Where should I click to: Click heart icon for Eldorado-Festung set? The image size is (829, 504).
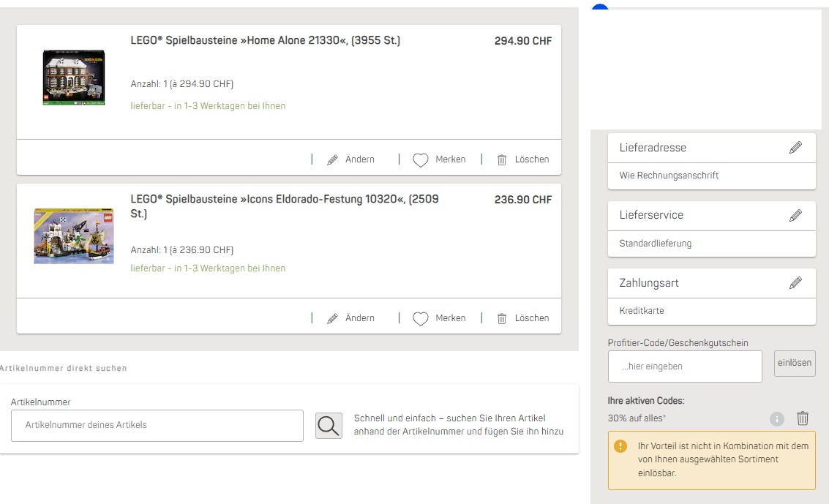[420, 318]
